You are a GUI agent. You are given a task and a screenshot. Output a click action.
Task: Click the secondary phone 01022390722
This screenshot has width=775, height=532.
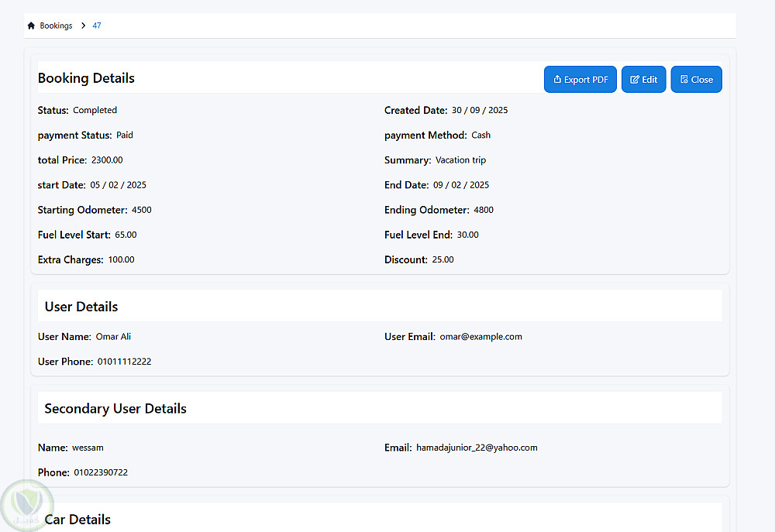101,472
